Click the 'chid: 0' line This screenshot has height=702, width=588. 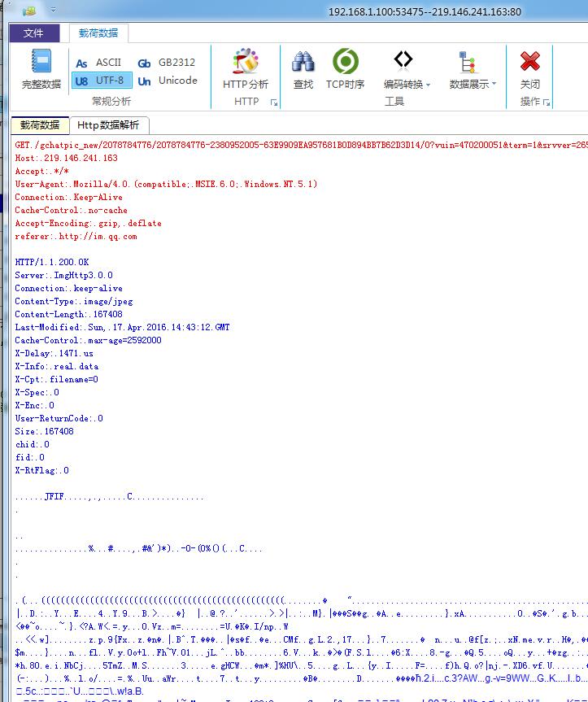coord(33,443)
